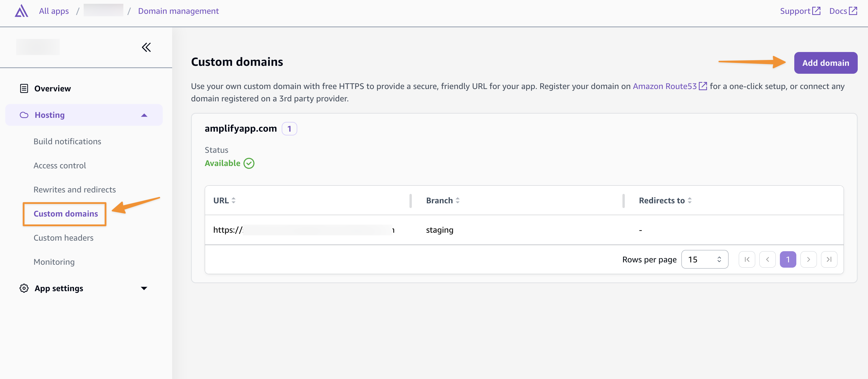Sort table by URL column
The height and width of the screenshot is (379, 868).
233,200
